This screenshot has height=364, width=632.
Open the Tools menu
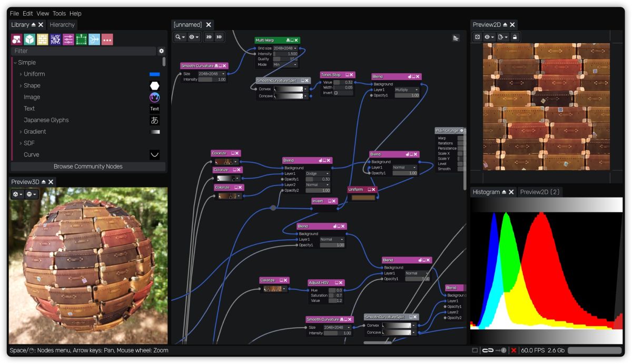click(x=59, y=13)
